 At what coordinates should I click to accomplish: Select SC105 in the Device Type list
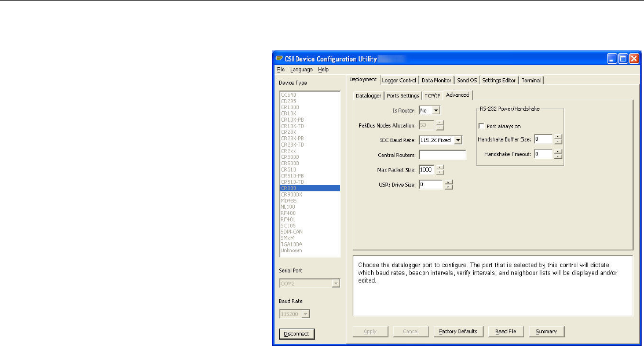tap(310, 225)
